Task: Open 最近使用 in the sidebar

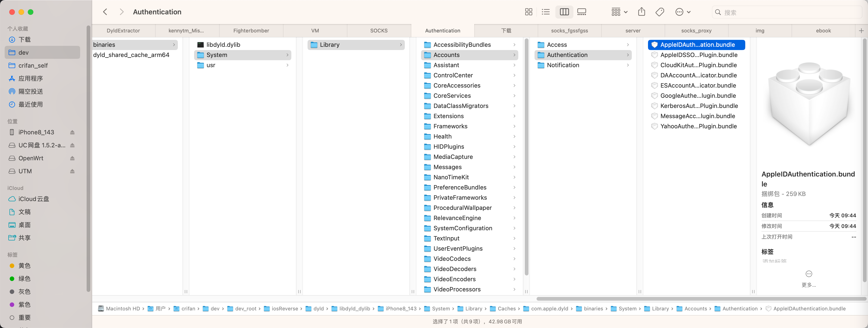Action: (x=42, y=104)
